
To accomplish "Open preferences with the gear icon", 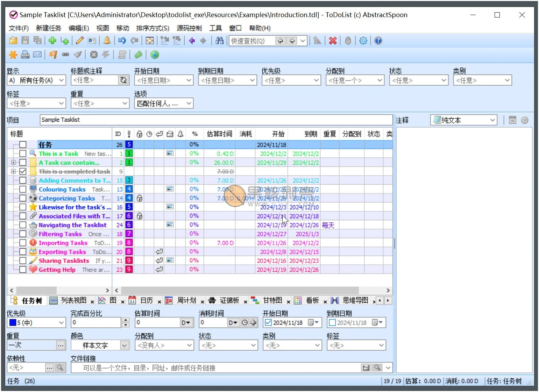I will pos(363,41).
